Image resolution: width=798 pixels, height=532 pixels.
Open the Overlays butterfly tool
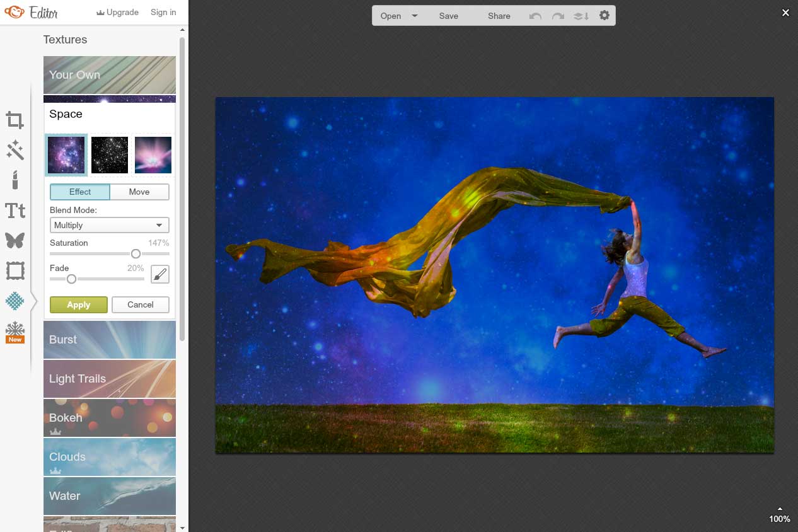click(15, 240)
